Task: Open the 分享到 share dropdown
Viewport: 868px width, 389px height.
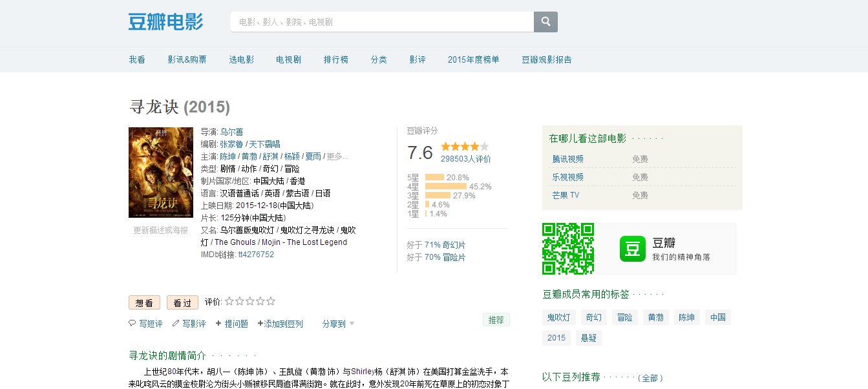Action: click(333, 323)
